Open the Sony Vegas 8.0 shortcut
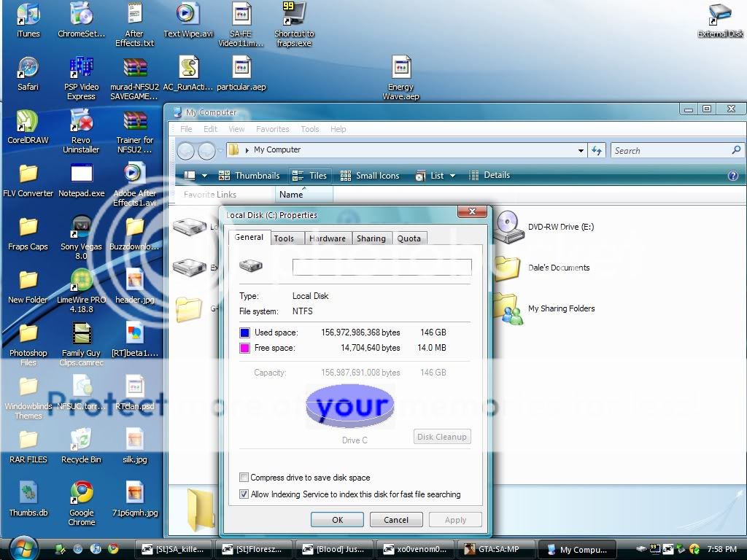Image resolution: width=747 pixels, height=560 pixels. pos(81,238)
